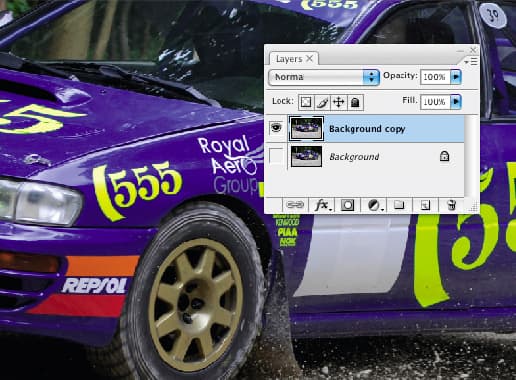Select the Background copy layer name

tap(367, 129)
